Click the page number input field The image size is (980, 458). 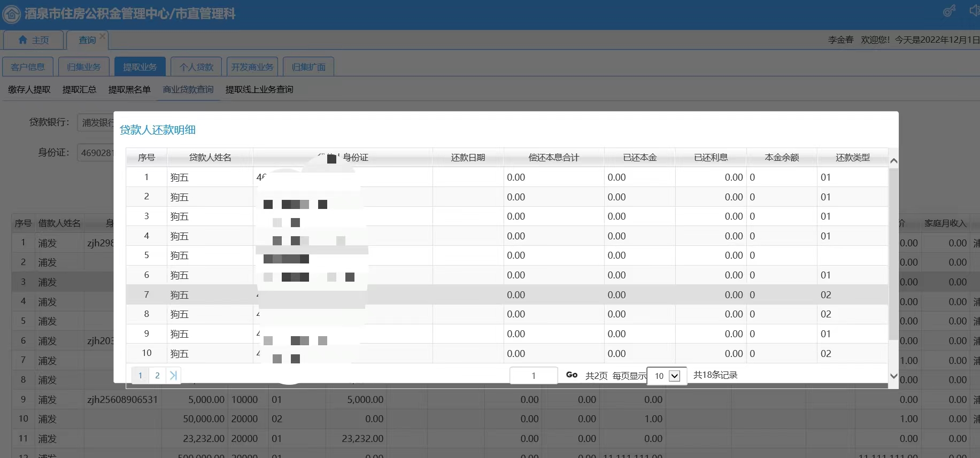pos(534,376)
